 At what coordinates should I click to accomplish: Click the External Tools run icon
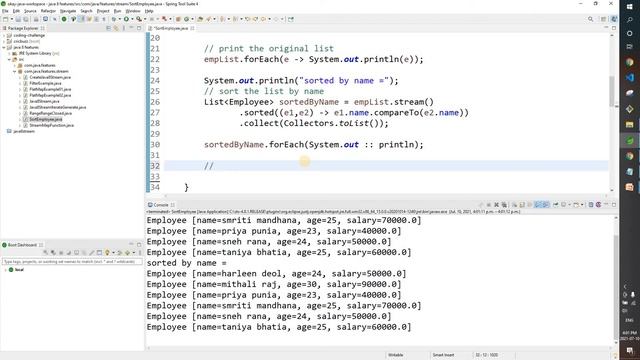[x=139, y=19]
